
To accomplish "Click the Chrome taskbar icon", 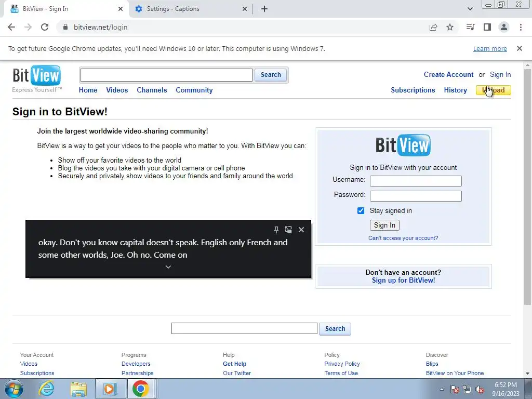I will [x=141, y=389].
